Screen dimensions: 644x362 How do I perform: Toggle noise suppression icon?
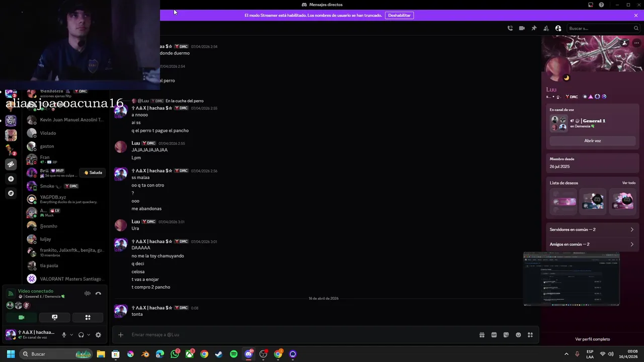coord(88,294)
